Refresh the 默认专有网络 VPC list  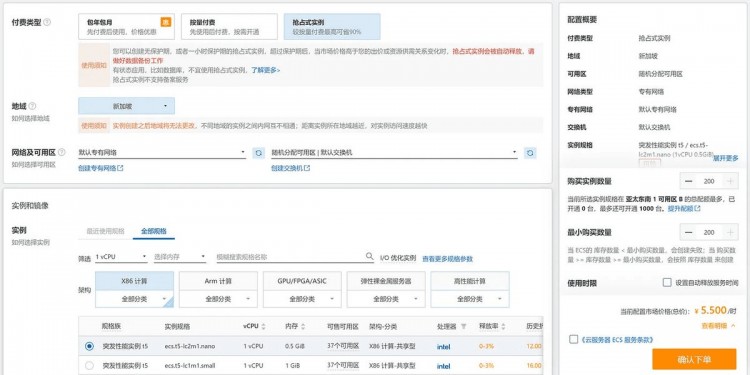(259, 153)
